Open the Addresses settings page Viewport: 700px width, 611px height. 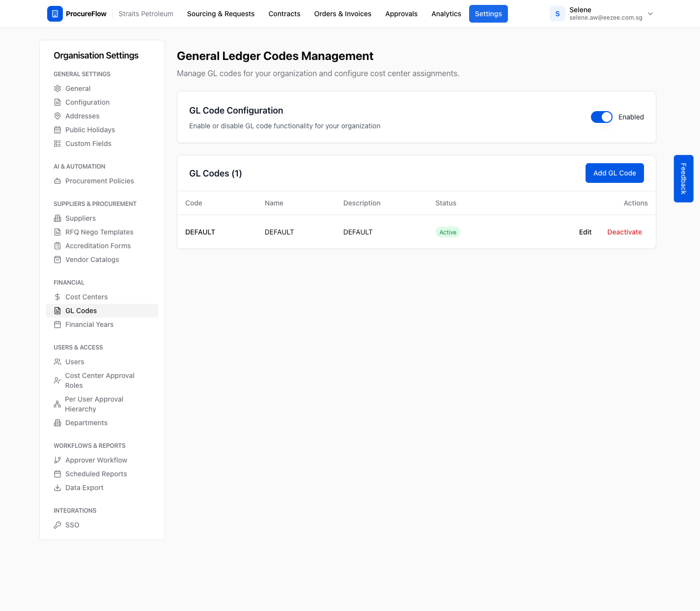[x=102, y=116]
